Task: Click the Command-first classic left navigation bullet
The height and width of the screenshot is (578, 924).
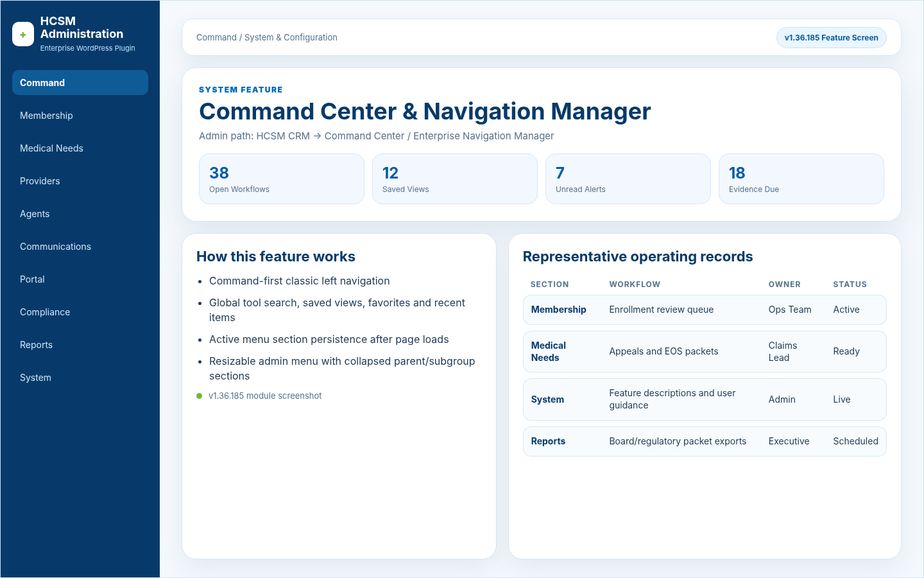Action: [300, 281]
